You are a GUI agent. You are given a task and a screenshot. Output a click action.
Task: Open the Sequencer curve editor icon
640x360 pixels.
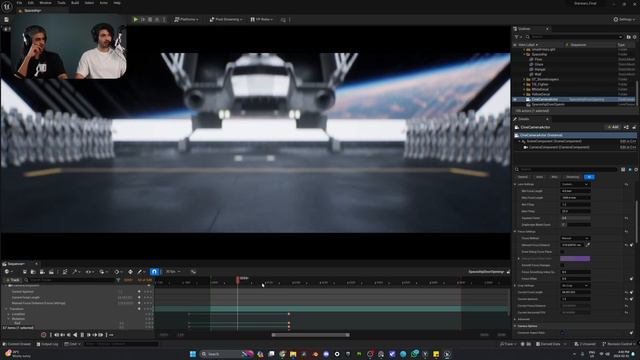(x=193, y=271)
